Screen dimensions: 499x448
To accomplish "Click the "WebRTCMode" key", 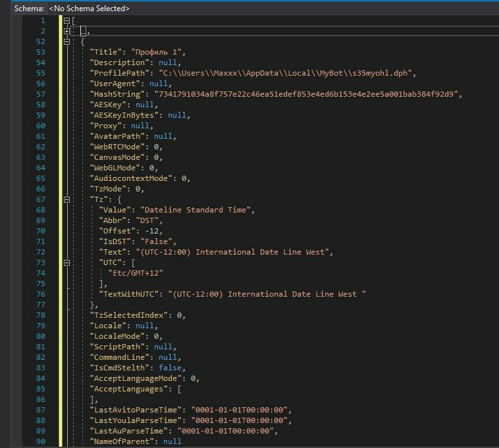I will (117, 147).
